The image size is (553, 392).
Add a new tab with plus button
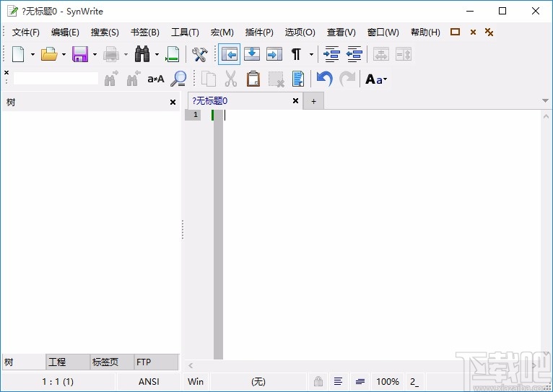click(x=313, y=102)
